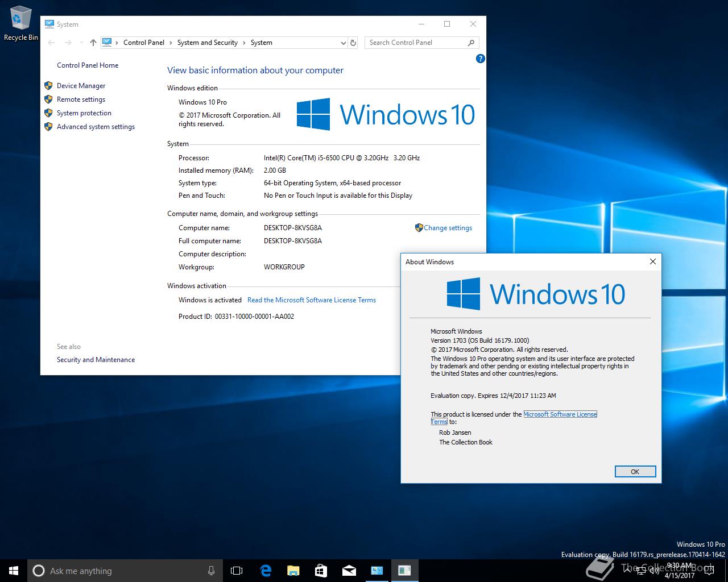The image size is (728, 582).
Task: Launch Microsoft Edge from the taskbar
Action: coord(265,571)
